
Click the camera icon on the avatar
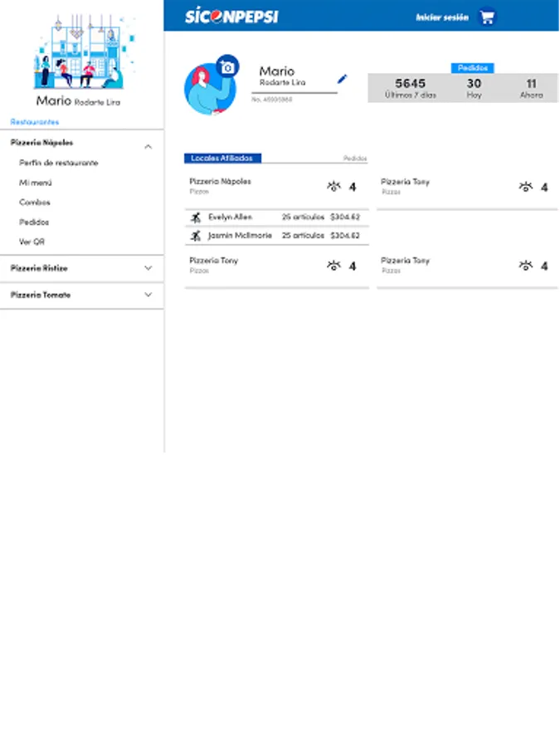227,67
